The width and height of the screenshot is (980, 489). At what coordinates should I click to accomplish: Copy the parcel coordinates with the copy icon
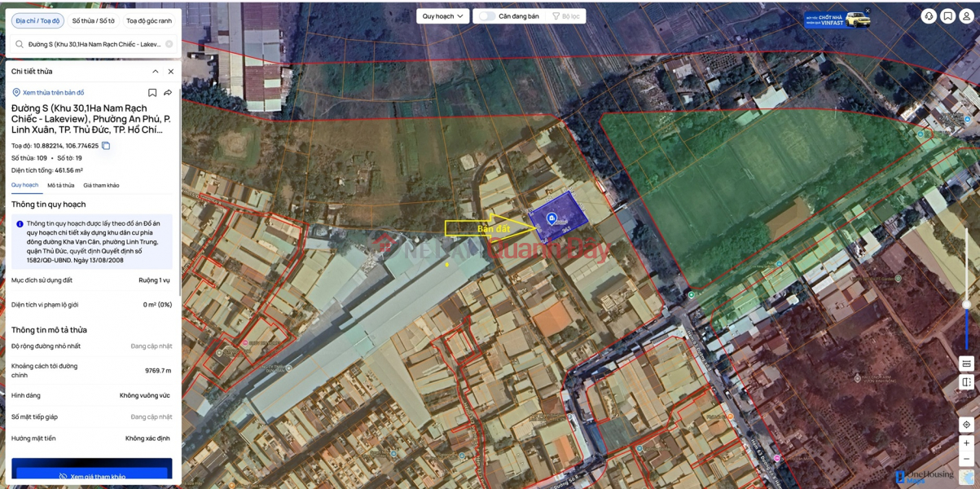pos(106,146)
